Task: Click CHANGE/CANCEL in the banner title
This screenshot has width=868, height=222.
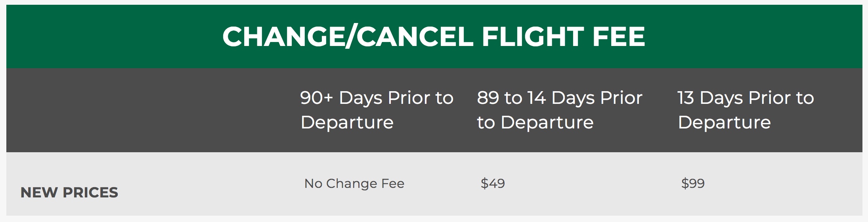Action: click(348, 36)
